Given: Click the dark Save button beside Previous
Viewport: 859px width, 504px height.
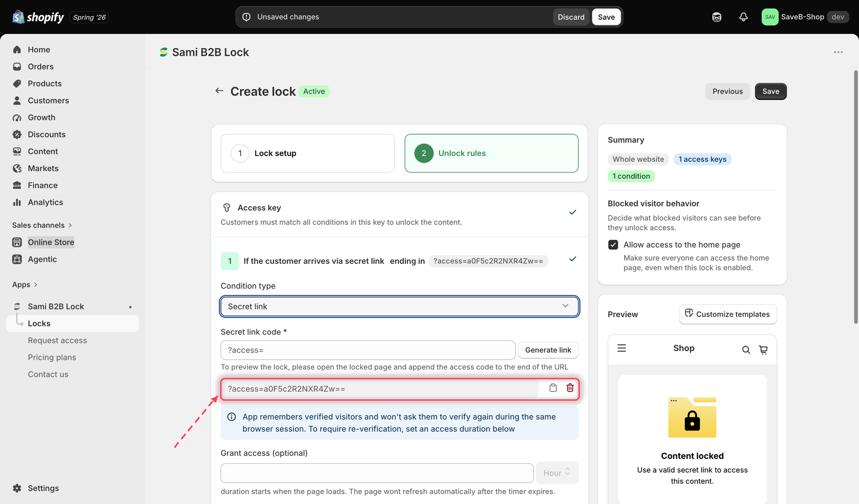Looking at the screenshot, I should tap(770, 92).
